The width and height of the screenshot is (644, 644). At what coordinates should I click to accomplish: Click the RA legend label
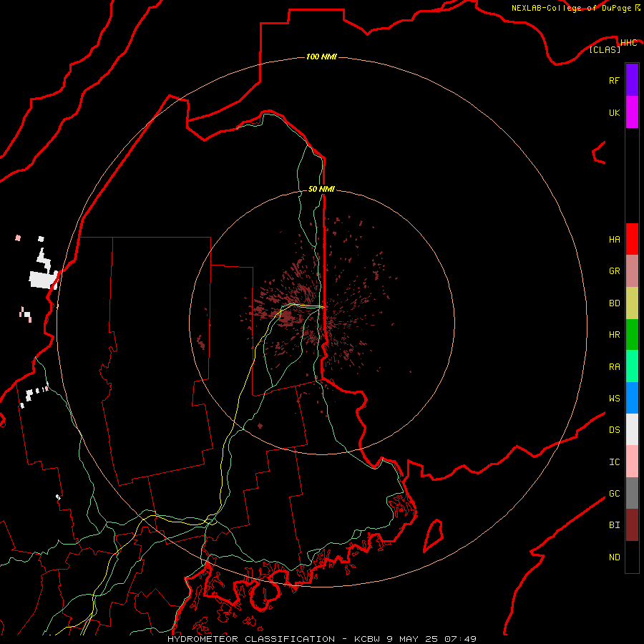click(x=614, y=367)
